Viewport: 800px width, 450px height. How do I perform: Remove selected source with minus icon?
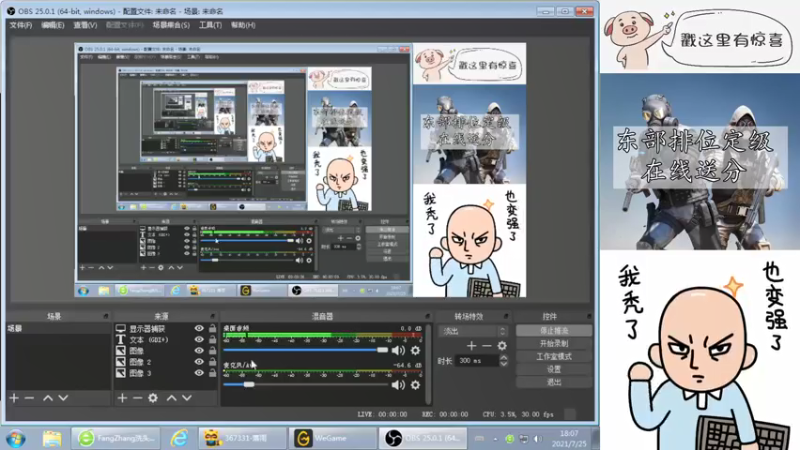[x=137, y=397]
